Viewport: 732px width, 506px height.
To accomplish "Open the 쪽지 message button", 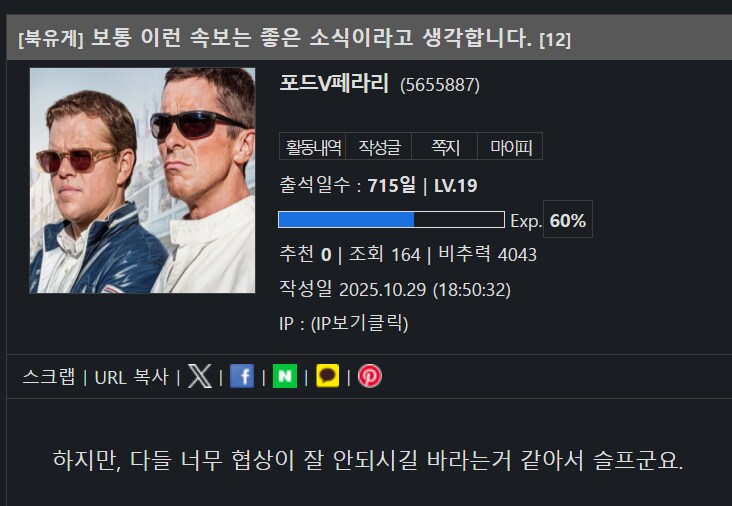I will [444, 147].
